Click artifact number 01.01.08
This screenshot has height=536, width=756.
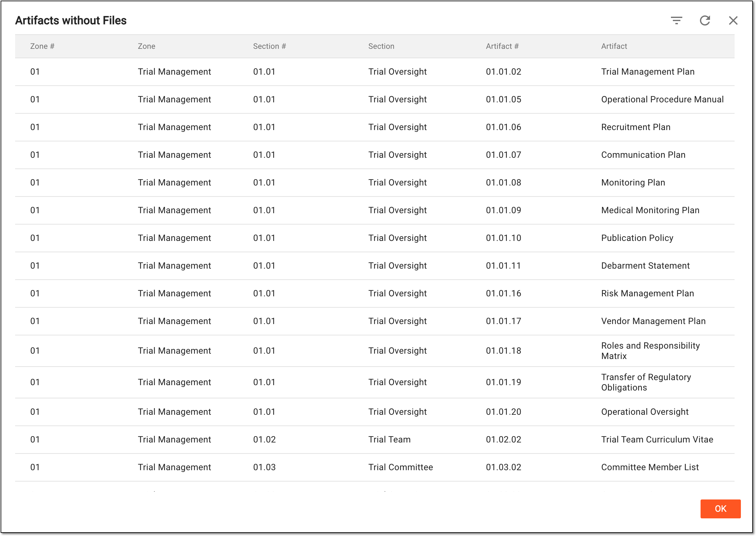point(503,183)
